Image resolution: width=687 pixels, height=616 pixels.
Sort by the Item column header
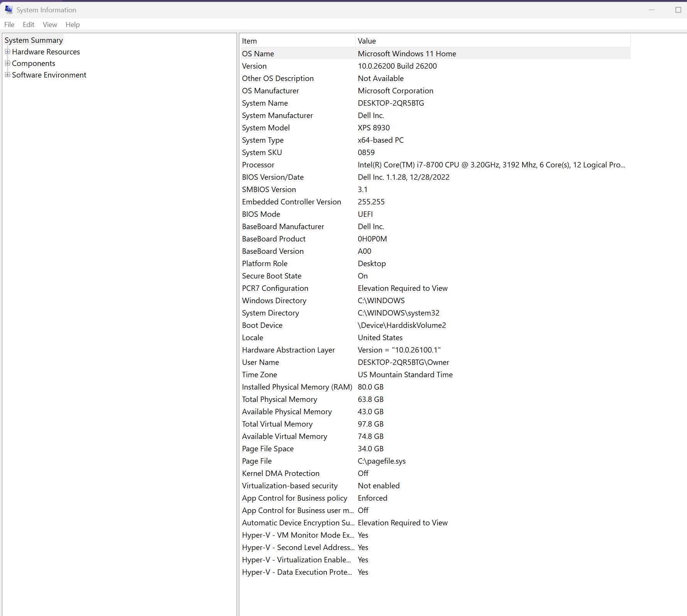[297, 41]
